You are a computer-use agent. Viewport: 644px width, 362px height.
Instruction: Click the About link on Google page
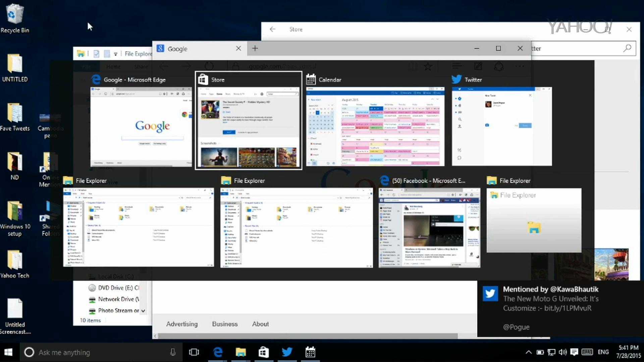[x=260, y=324]
